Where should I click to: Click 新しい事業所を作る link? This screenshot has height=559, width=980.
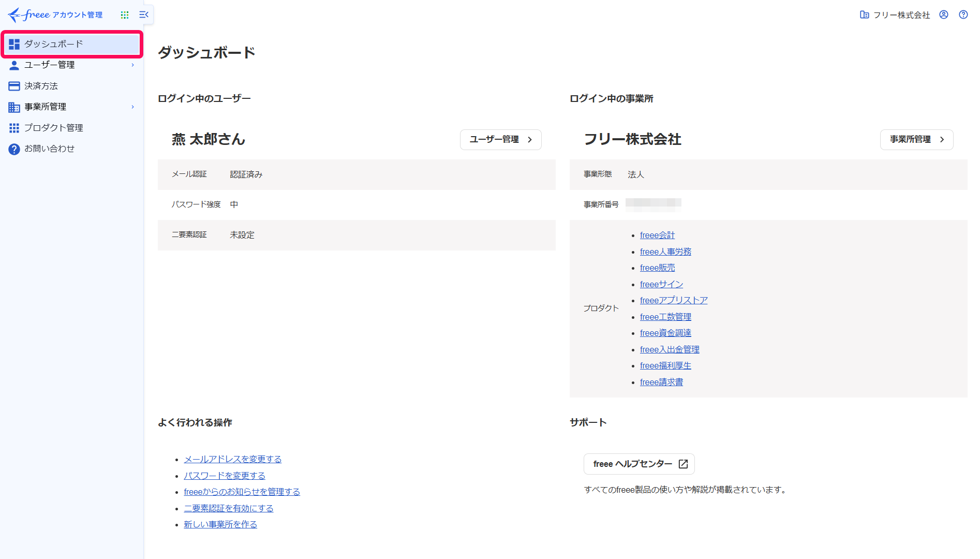(x=220, y=525)
